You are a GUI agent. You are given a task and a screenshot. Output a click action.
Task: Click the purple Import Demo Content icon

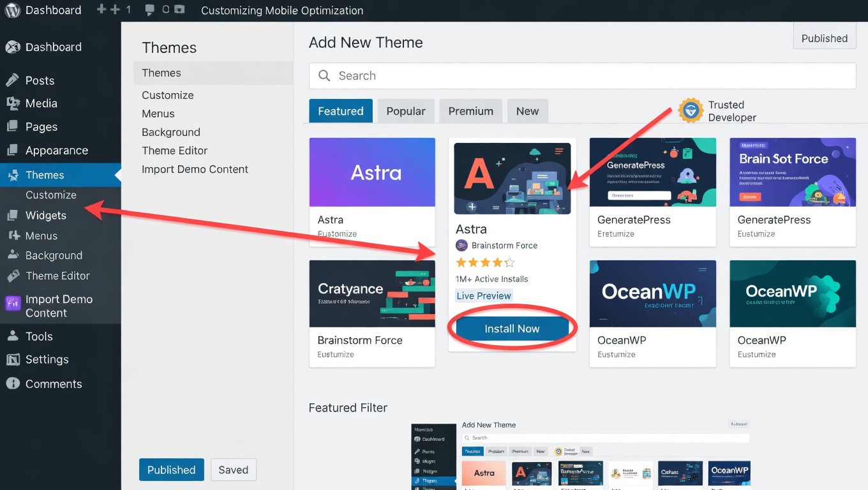pos(13,304)
